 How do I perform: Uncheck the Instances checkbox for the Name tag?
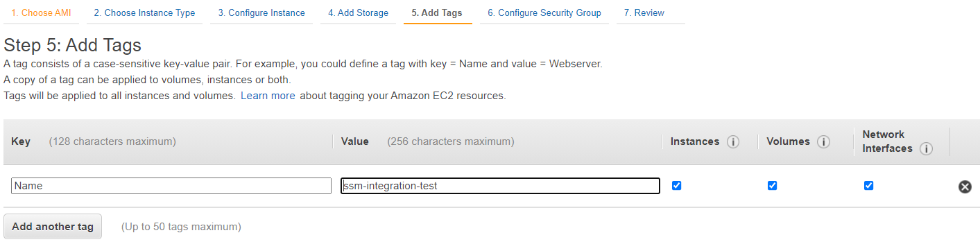coord(677,186)
